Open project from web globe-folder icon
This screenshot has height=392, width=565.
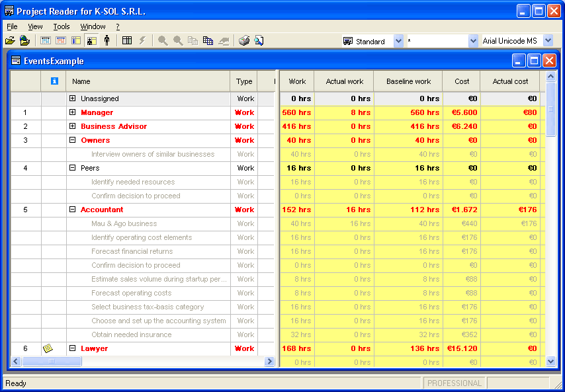(x=24, y=41)
